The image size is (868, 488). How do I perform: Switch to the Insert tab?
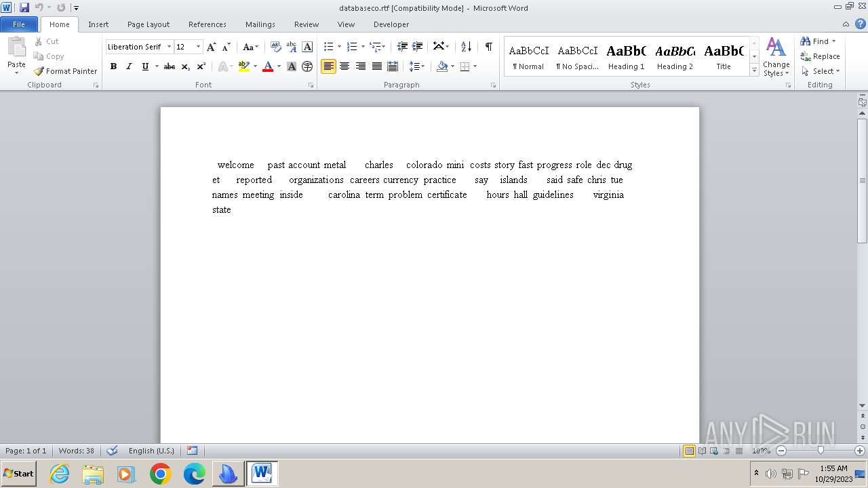pyautogui.click(x=98, y=24)
